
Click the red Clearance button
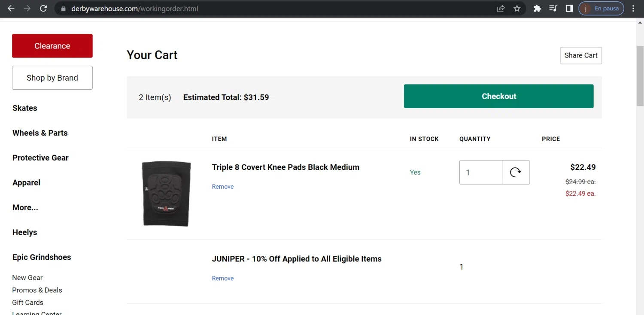click(52, 46)
